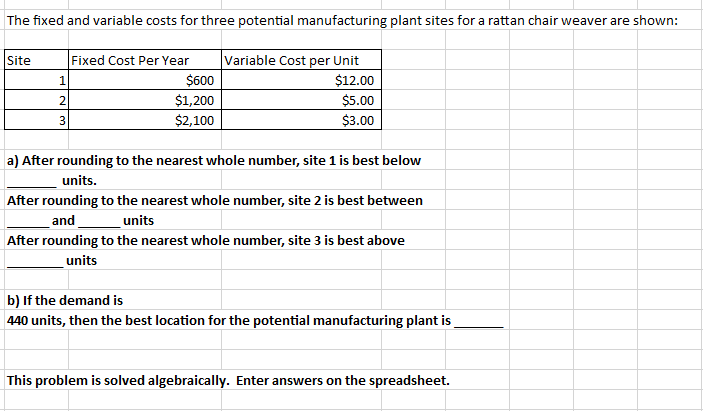Click the $600 fixed cost cell
Image resolution: width=703 pixels, height=411 pixels.
tap(145, 80)
